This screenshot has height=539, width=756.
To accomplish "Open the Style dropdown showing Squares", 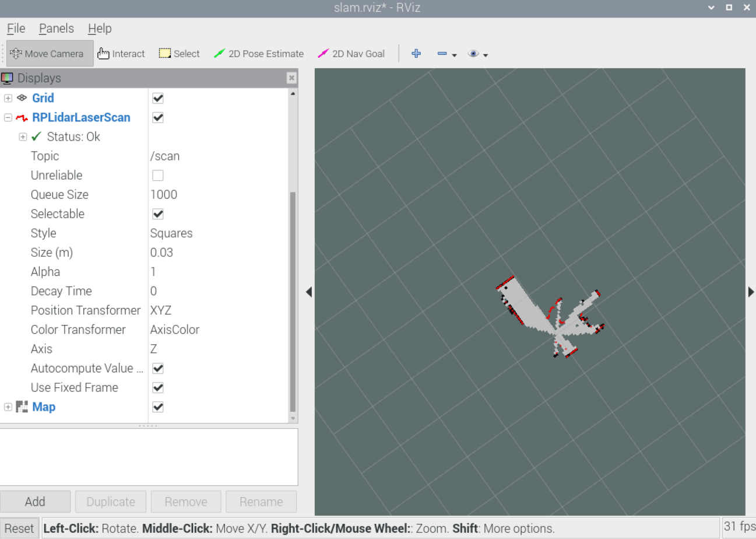I will click(x=219, y=233).
